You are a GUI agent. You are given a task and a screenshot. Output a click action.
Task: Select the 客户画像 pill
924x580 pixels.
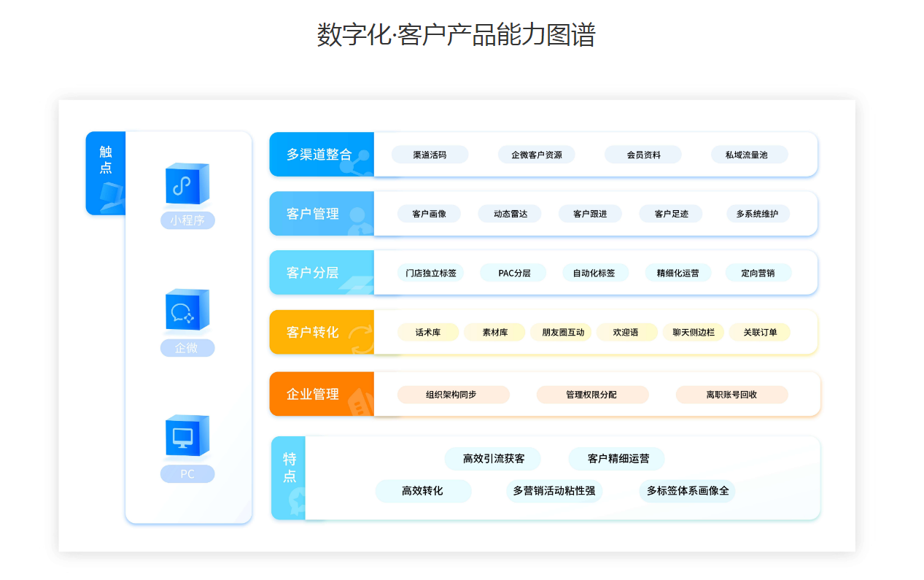coord(429,214)
